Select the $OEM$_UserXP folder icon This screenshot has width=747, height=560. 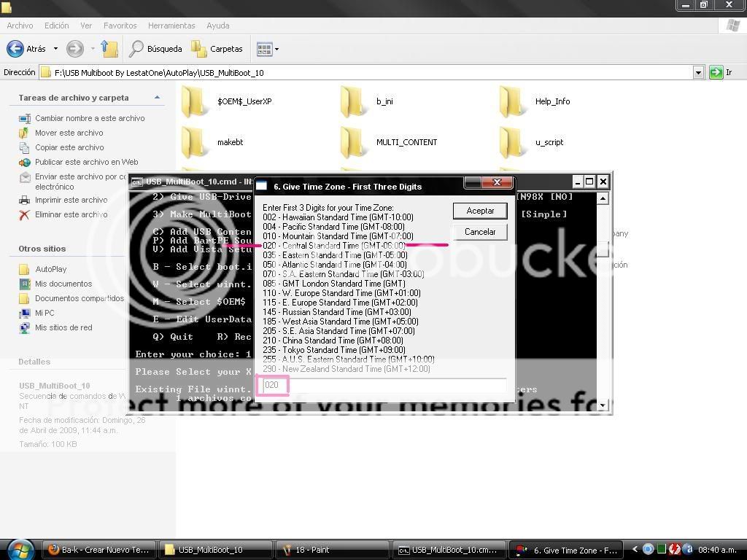(194, 101)
